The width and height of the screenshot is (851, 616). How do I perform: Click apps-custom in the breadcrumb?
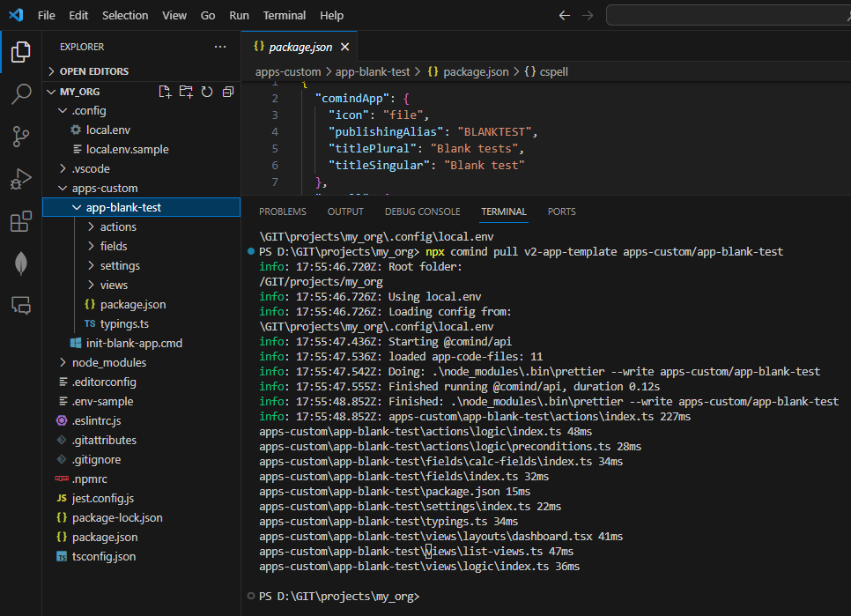click(x=288, y=71)
